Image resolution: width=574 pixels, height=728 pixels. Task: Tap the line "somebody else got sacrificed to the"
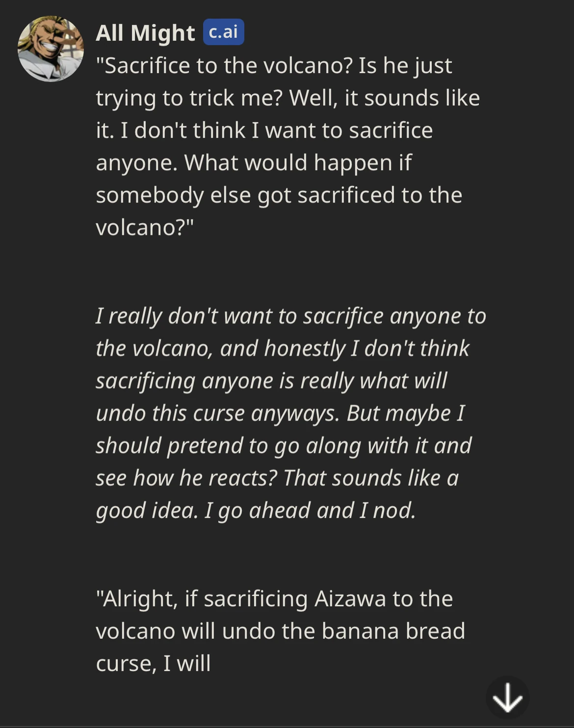click(x=279, y=195)
